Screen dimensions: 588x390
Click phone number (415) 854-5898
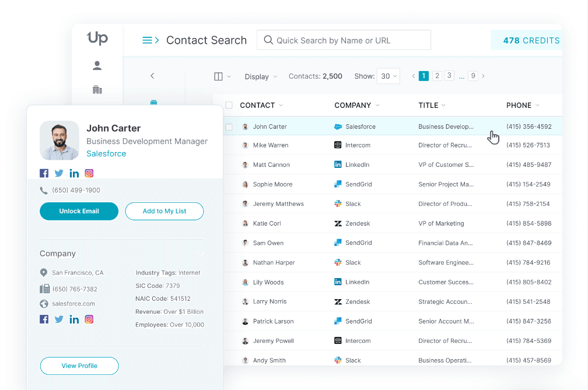coord(528,223)
